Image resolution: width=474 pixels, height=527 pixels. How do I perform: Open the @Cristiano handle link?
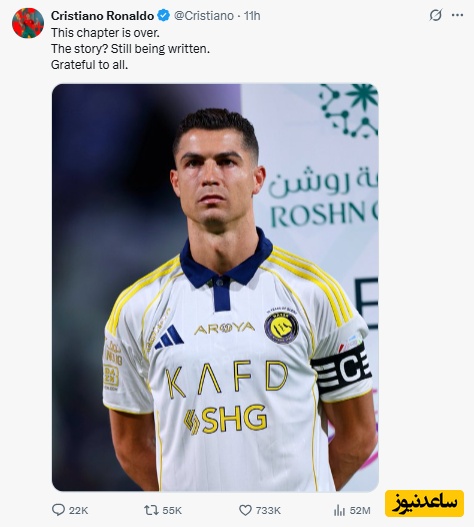(x=204, y=16)
